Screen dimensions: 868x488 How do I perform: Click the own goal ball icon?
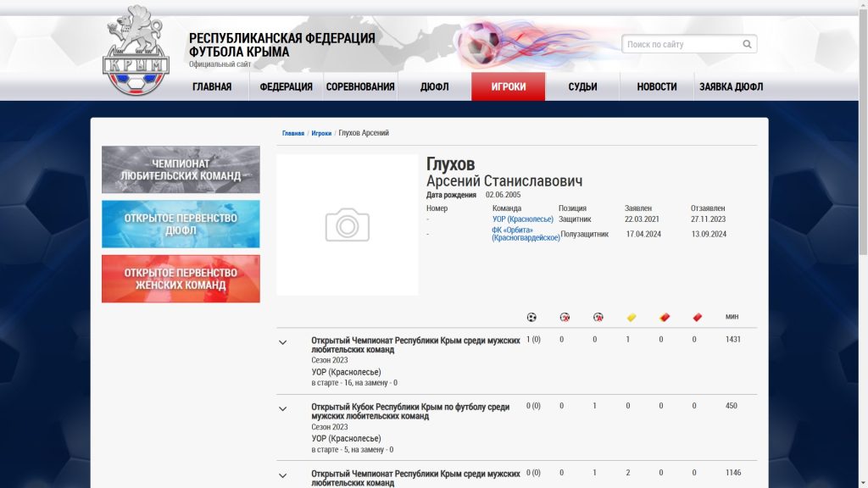598,318
